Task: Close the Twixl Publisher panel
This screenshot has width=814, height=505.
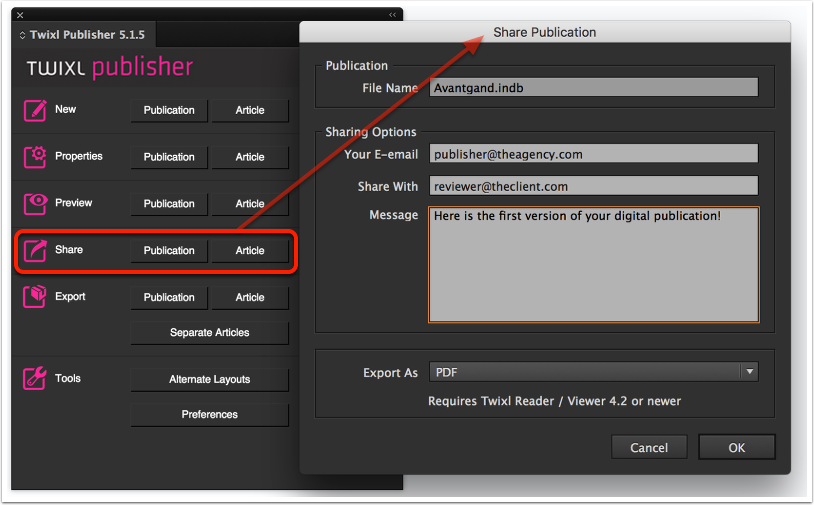Action: (x=20, y=15)
